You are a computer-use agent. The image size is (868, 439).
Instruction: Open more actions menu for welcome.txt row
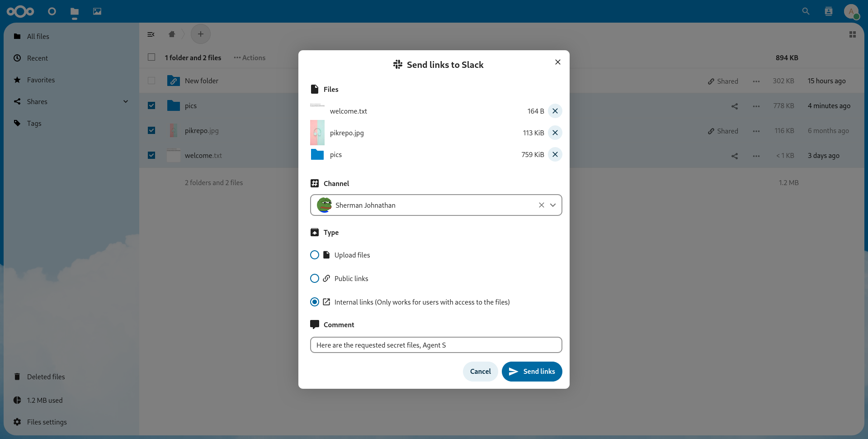point(756,156)
